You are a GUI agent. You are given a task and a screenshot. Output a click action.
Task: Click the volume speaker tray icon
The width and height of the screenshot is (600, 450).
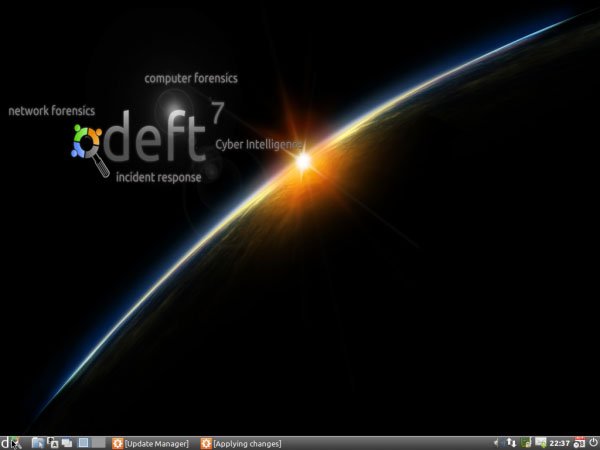coord(497,443)
